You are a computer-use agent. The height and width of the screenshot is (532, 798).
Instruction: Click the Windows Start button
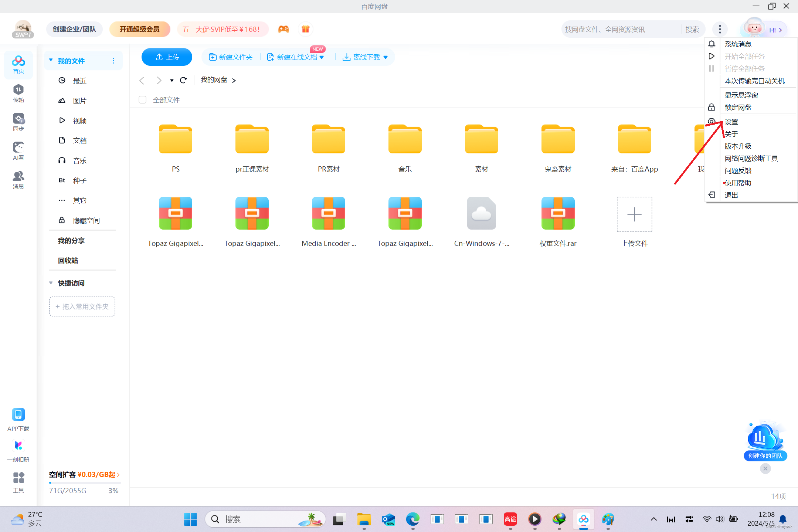click(x=190, y=519)
